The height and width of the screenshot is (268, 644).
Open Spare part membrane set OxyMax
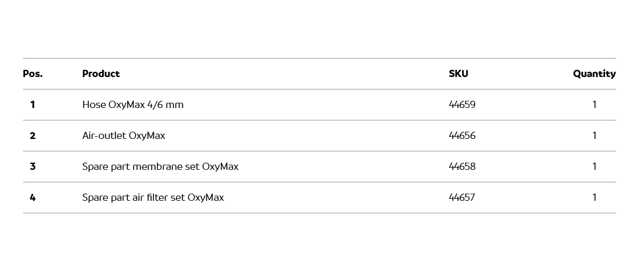click(x=160, y=167)
